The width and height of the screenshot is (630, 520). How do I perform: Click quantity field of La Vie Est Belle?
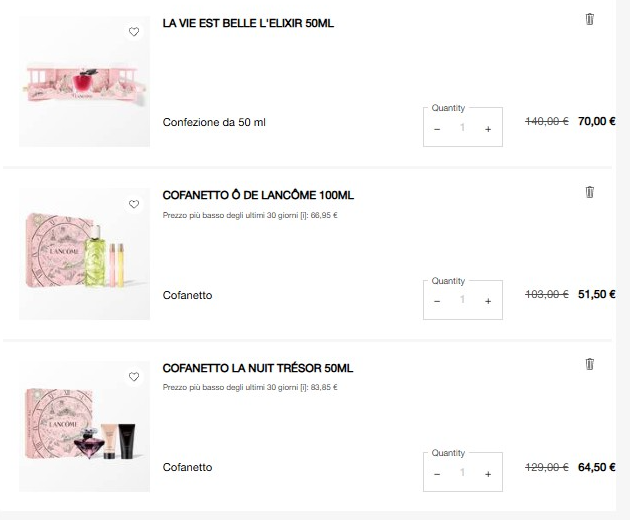click(x=462, y=128)
